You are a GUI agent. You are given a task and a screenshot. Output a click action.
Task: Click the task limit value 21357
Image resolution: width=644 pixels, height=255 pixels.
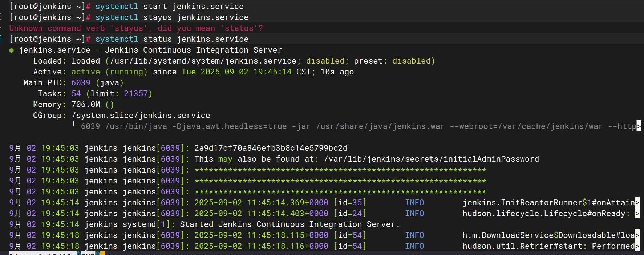click(x=136, y=94)
